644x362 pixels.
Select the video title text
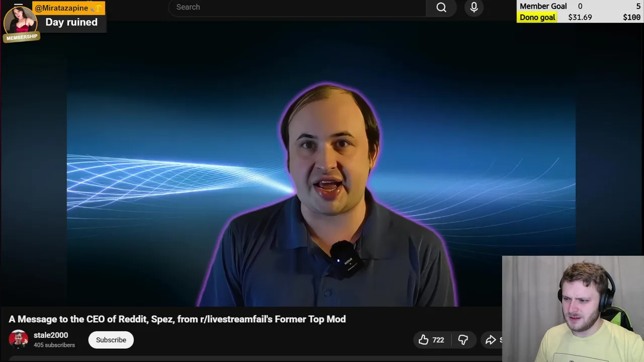point(177,319)
